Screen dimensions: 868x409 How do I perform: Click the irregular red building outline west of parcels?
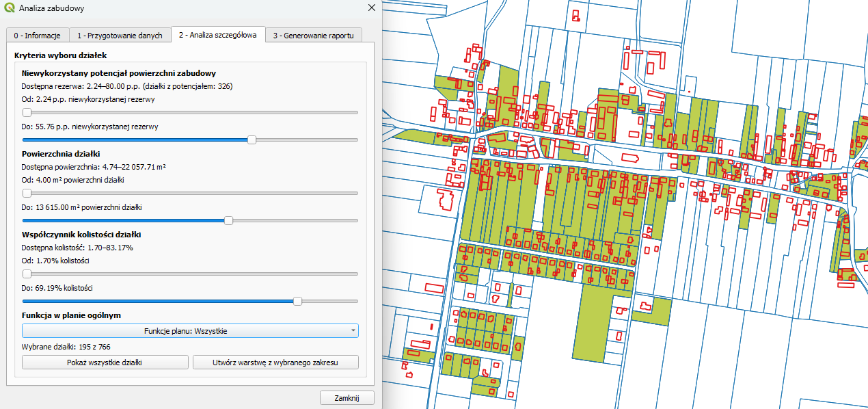tap(444, 198)
